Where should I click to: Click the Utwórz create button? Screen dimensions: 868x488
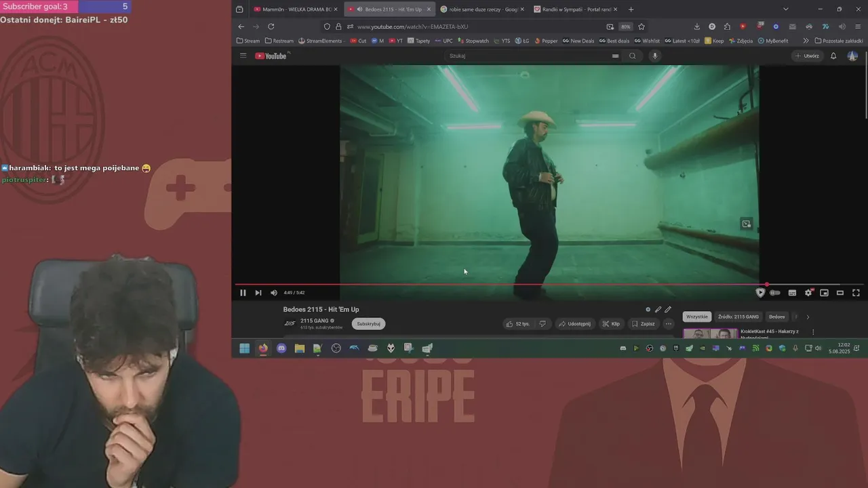pyautogui.click(x=807, y=56)
